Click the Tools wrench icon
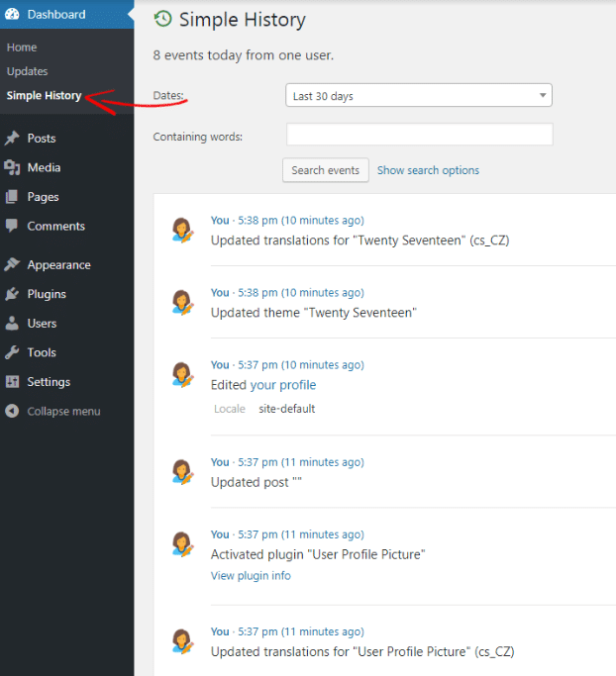 coord(12,352)
